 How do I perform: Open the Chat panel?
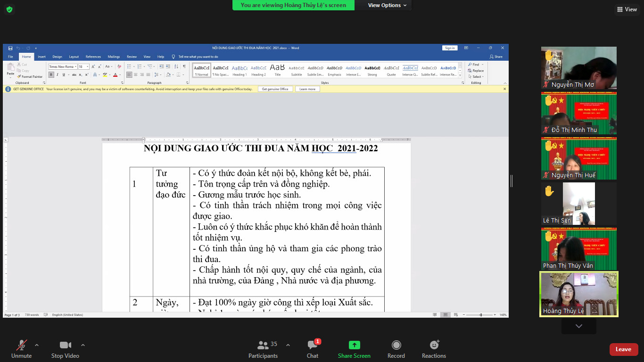point(312,346)
